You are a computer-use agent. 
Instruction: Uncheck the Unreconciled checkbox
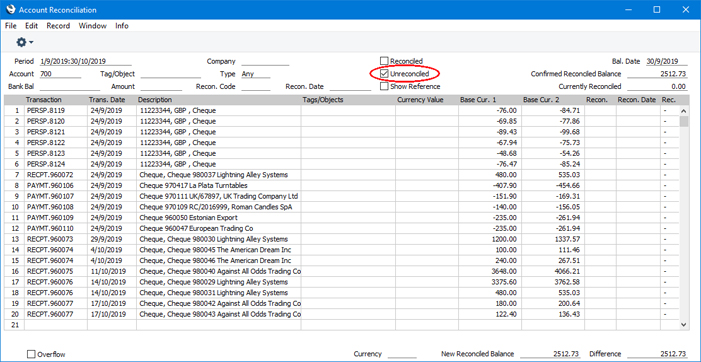click(x=384, y=73)
